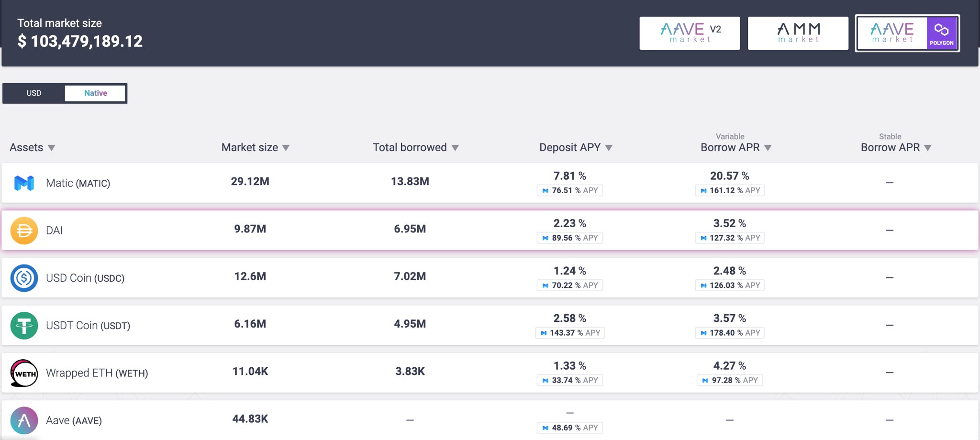Open the Matic (MATIC) asset row

[490, 183]
